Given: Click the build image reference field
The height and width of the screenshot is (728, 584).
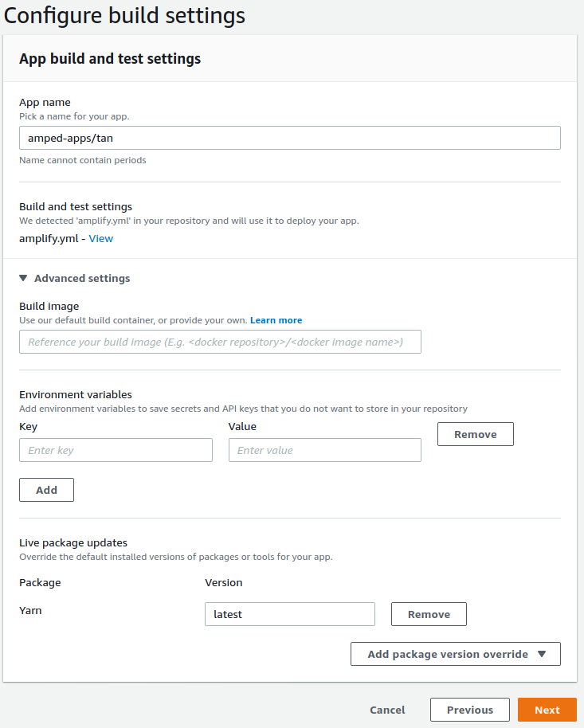Looking at the screenshot, I should click(220, 342).
